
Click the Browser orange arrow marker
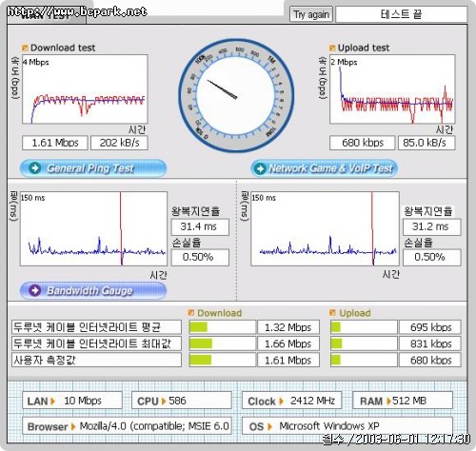coord(73,426)
